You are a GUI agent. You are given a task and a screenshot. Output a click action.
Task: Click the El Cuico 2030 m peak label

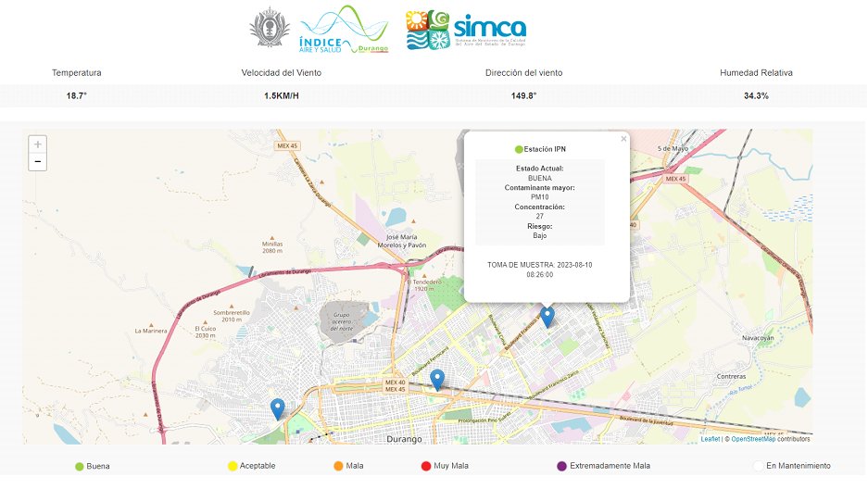click(205, 332)
